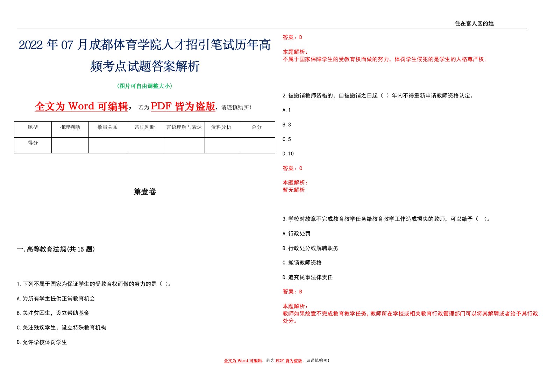Select option D.追究民事法律责任
The image size is (555, 392).
click(308, 277)
